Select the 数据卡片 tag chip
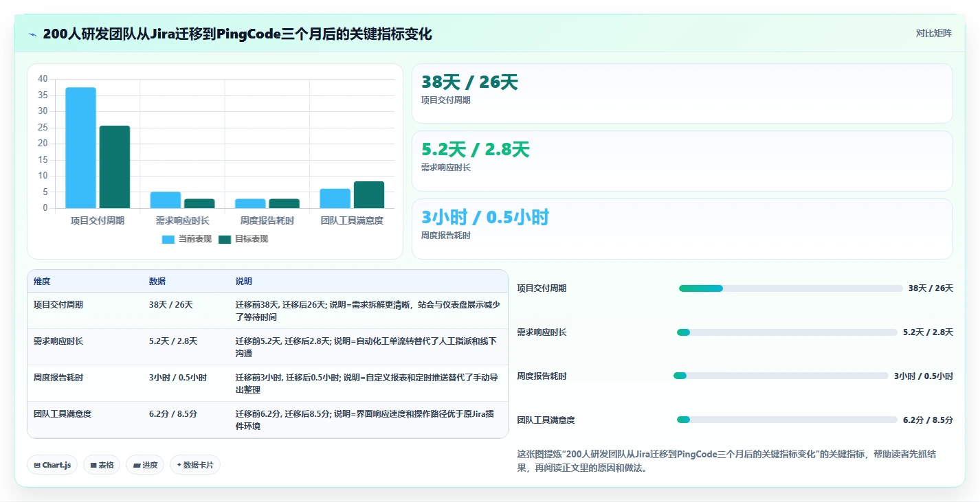 coord(195,465)
